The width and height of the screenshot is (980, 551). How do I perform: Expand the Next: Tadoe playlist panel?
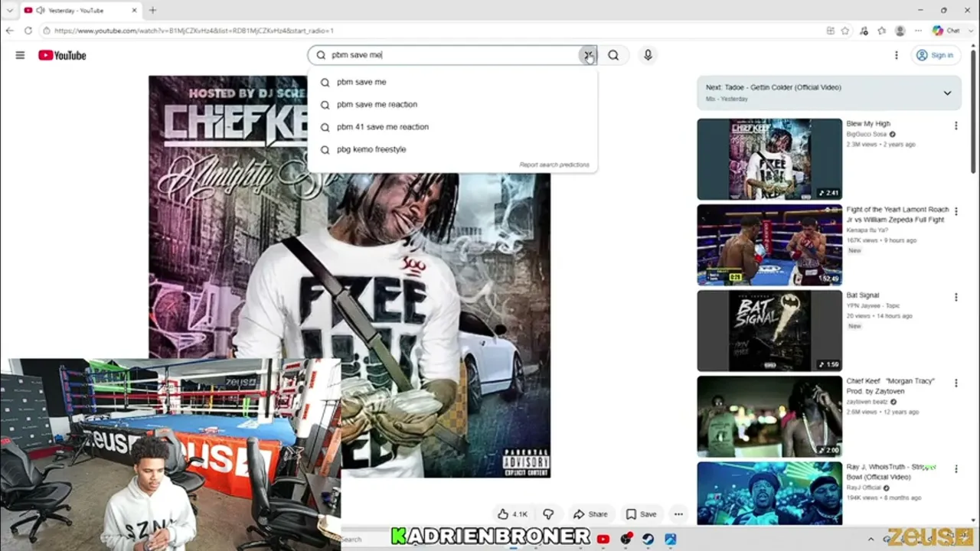(947, 93)
